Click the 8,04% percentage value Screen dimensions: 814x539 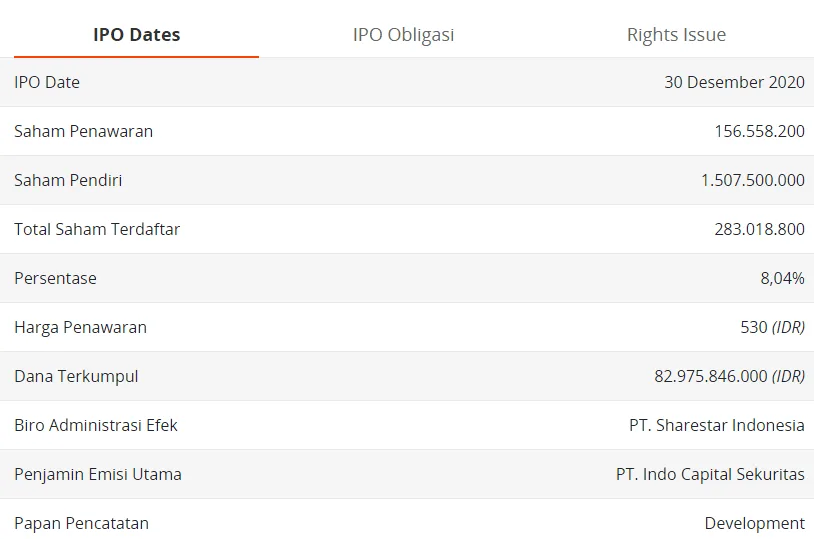(782, 278)
